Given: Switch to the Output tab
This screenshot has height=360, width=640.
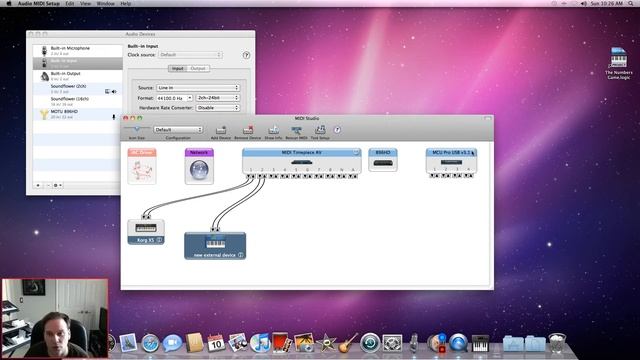Looking at the screenshot, I should (x=198, y=69).
